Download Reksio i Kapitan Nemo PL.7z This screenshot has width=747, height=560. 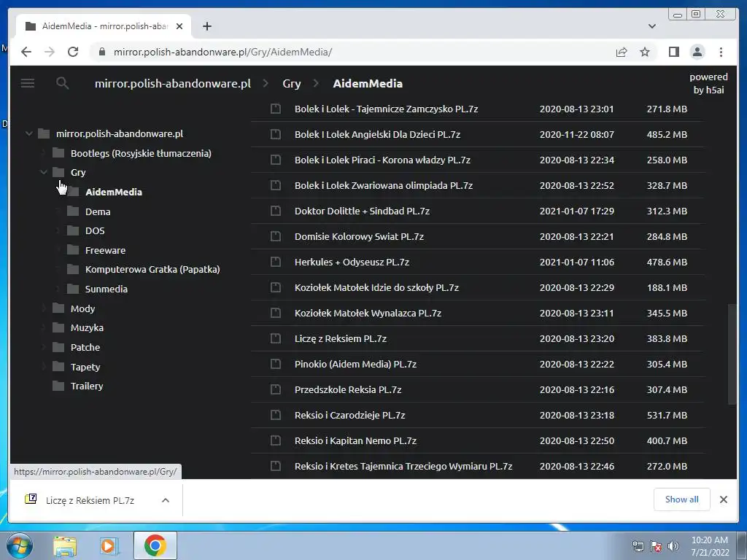[x=355, y=440]
